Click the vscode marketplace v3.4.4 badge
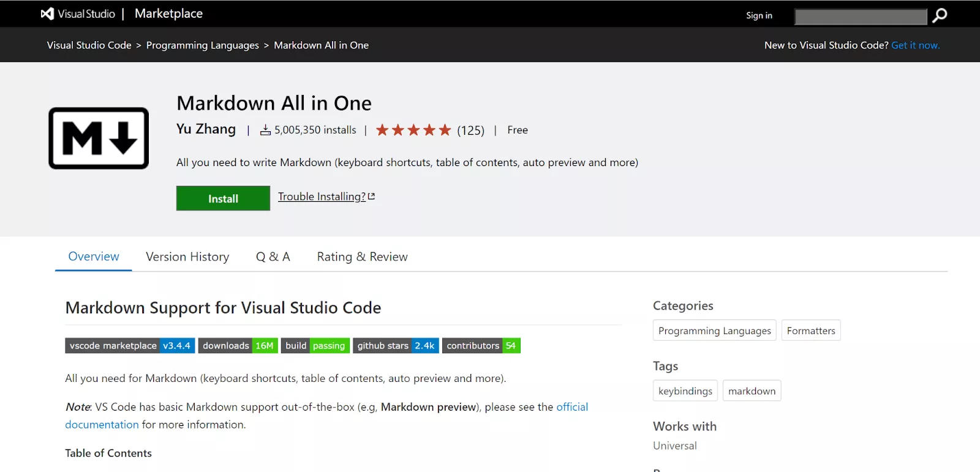980x472 pixels. pyautogui.click(x=130, y=346)
